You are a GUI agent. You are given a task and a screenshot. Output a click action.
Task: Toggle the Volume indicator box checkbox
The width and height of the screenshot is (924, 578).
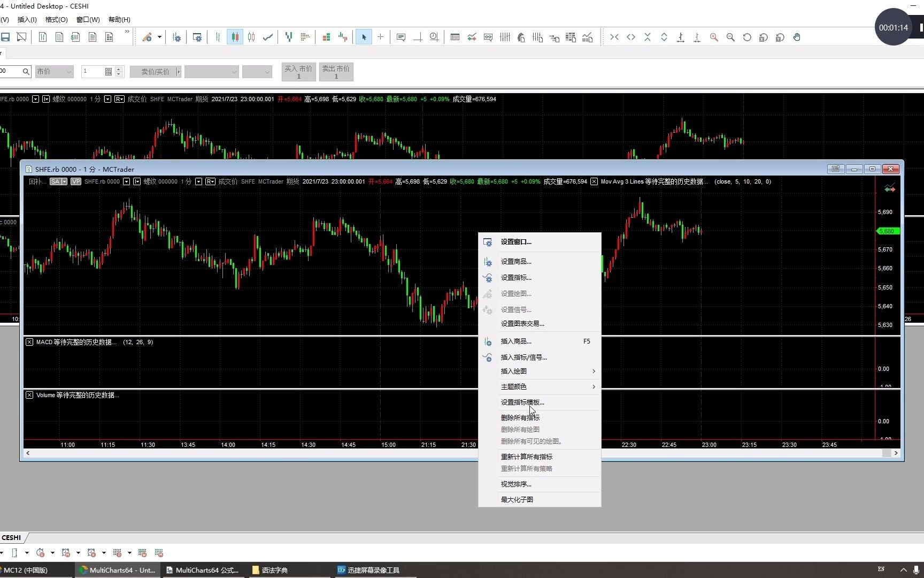point(29,395)
